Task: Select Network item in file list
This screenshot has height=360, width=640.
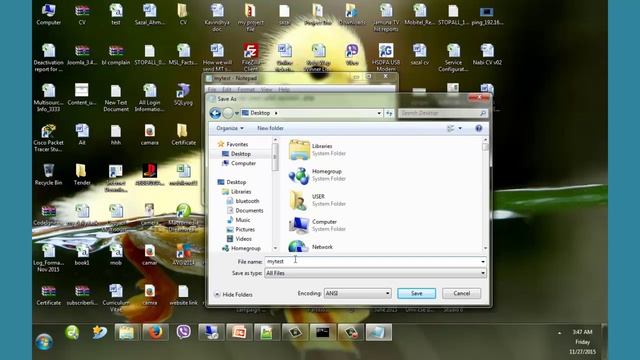Action: pos(311,247)
